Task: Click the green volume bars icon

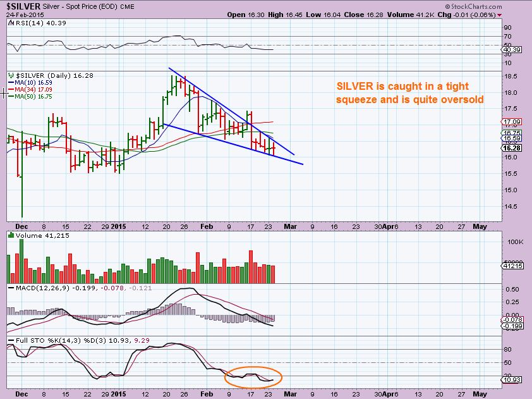Action: click(11, 235)
